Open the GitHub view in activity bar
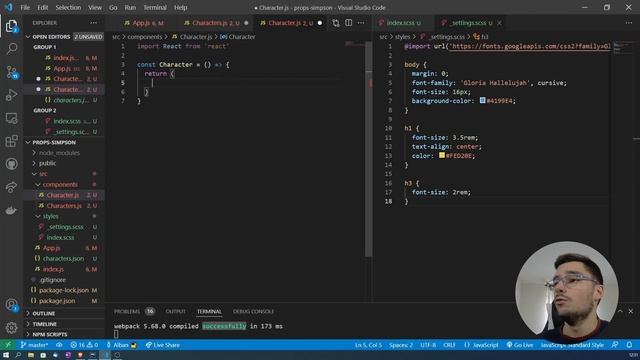 11,164
